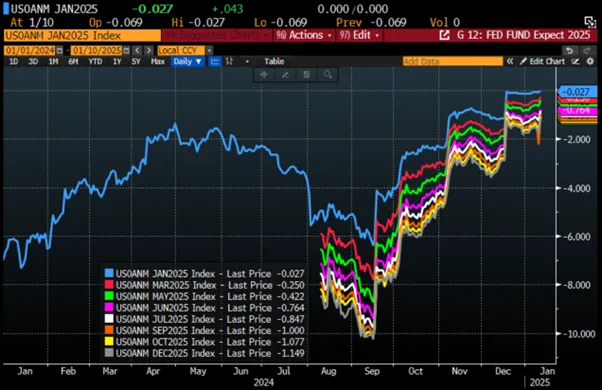
Task: Select the bar/candle chart type icon
Action: pyautogui.click(x=230, y=61)
